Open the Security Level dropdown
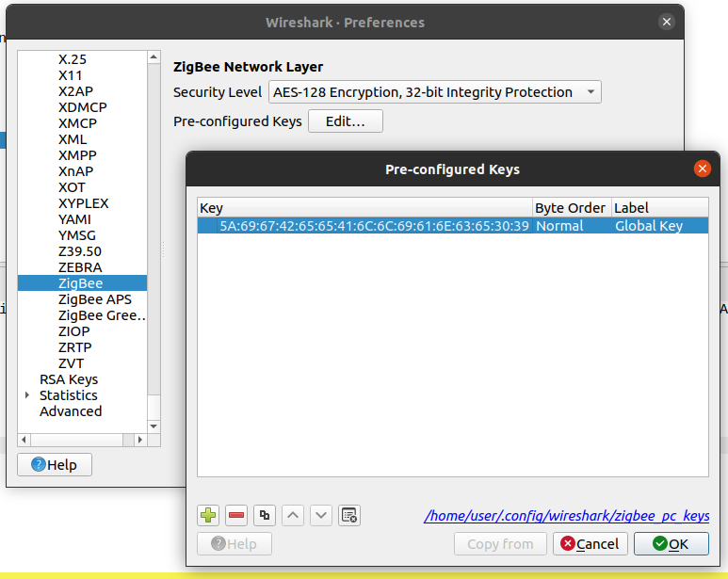 434,92
